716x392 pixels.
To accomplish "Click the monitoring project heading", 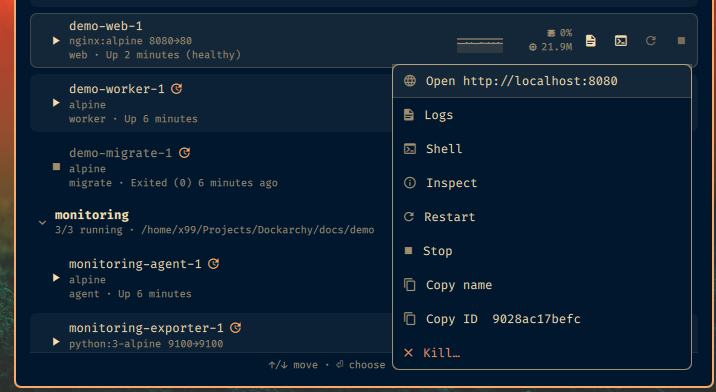I will pyautogui.click(x=92, y=215).
